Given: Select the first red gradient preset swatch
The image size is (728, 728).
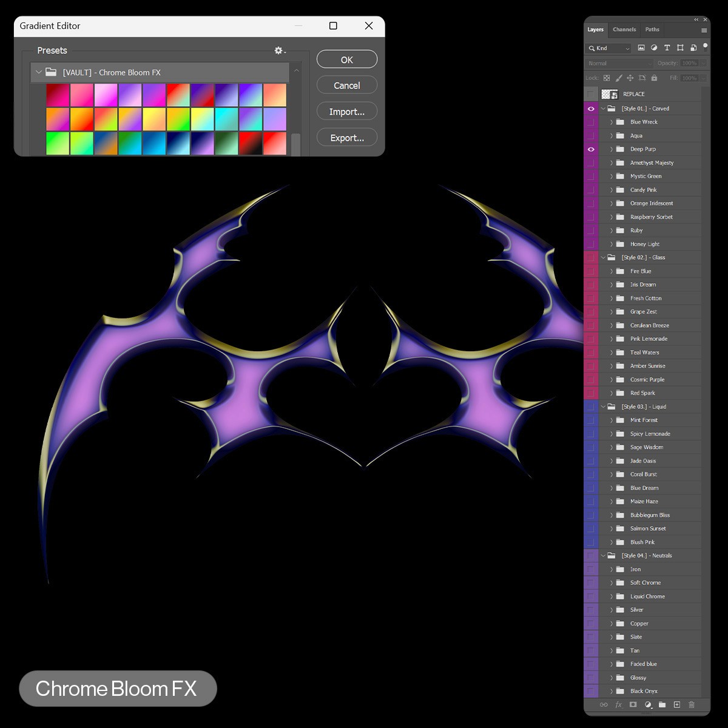Looking at the screenshot, I should pyautogui.click(x=58, y=95).
